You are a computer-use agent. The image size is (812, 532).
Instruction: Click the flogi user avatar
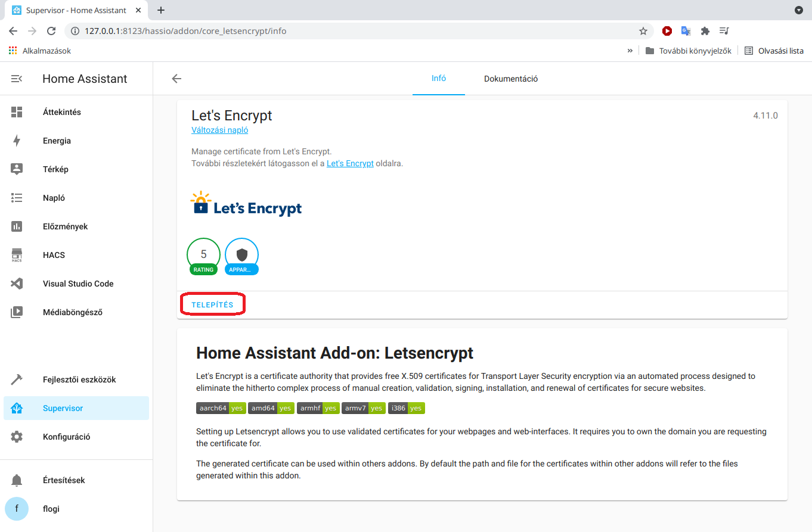(17, 509)
